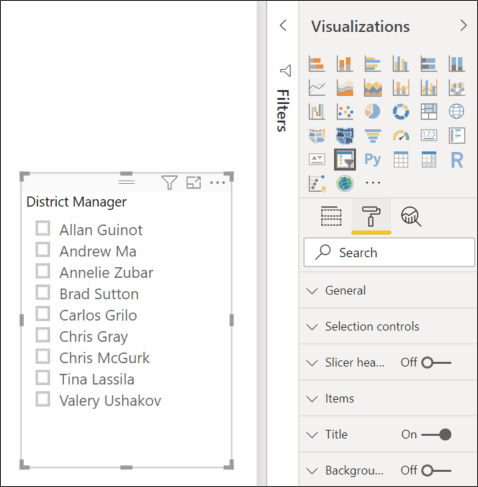Check the Brad Sutton checkbox
The width and height of the screenshot is (478, 487).
click(43, 292)
